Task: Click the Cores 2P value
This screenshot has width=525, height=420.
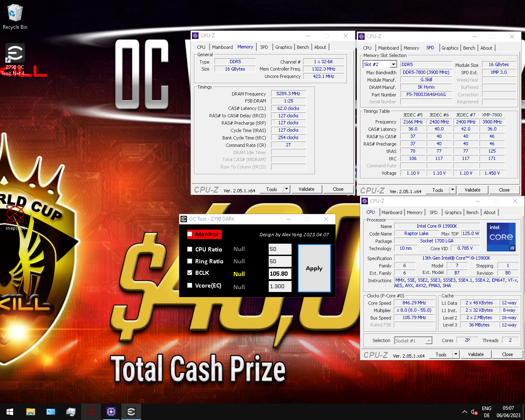Action: click(x=467, y=340)
